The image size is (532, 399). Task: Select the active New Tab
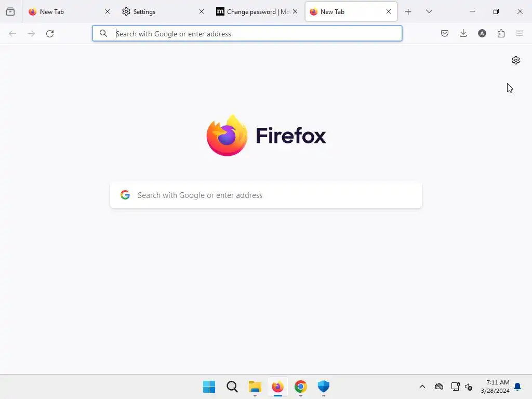pos(351,11)
